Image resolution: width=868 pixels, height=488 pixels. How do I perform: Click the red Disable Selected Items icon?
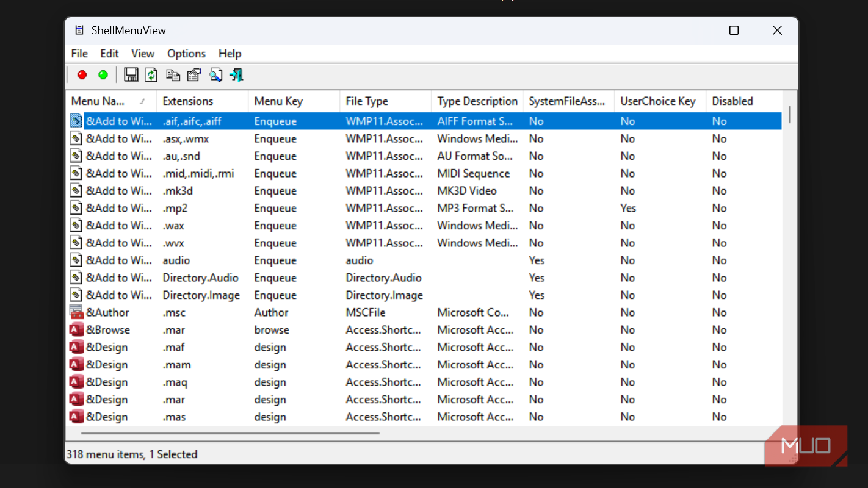tap(82, 75)
